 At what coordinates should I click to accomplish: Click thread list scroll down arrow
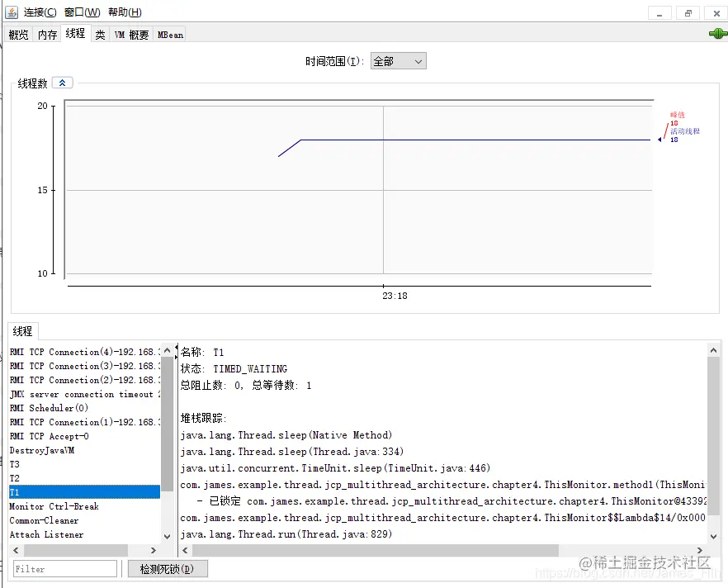[x=167, y=537]
